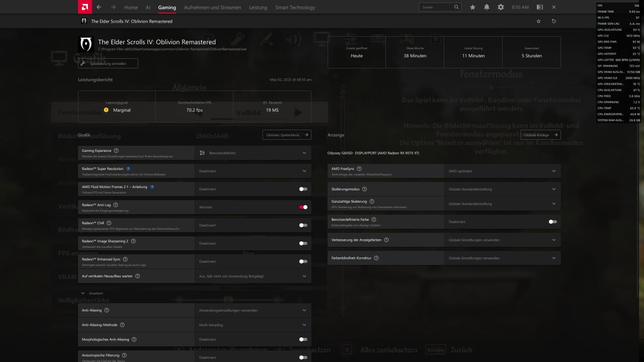Click the Marginal warning icon
Viewport: 644px width, 362px height.
click(x=106, y=110)
